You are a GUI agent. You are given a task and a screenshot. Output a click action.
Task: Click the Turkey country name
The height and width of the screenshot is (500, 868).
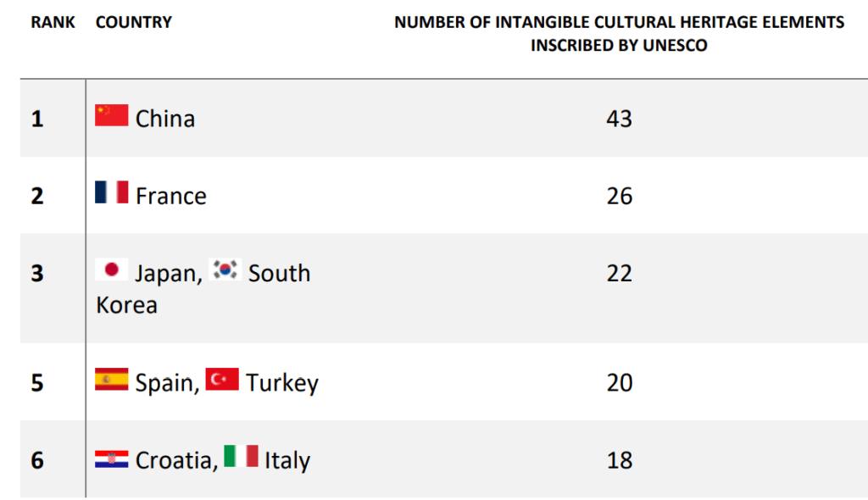pos(282,384)
